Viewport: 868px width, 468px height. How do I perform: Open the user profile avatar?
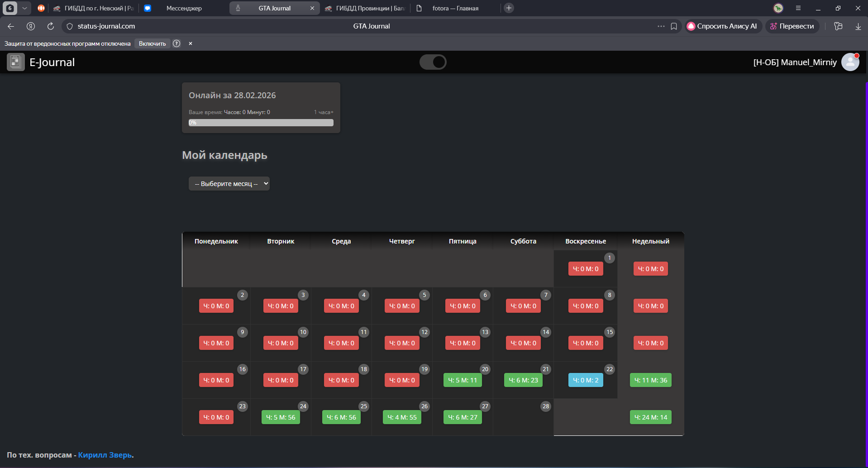click(x=850, y=62)
